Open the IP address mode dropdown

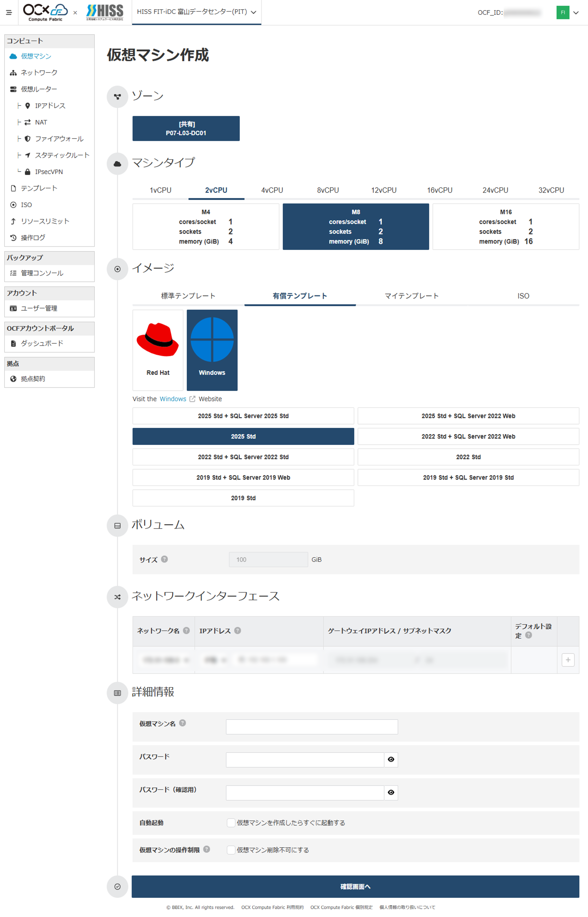click(215, 660)
